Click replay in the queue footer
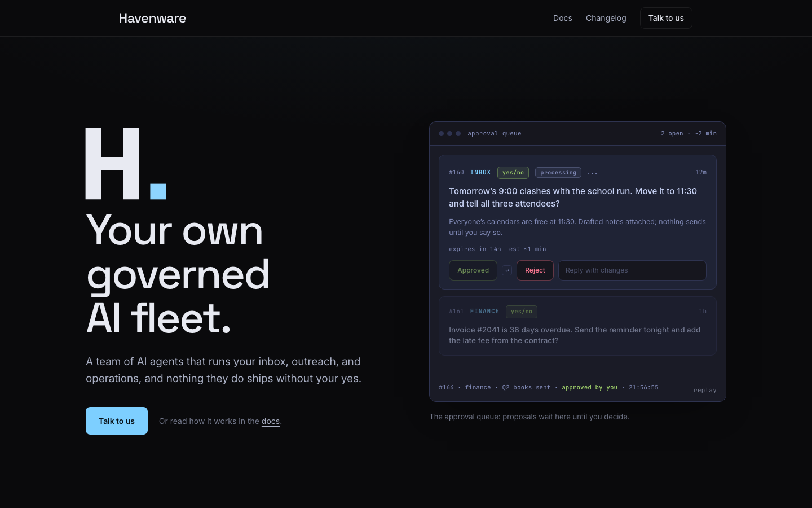The image size is (812, 508). [x=705, y=390]
